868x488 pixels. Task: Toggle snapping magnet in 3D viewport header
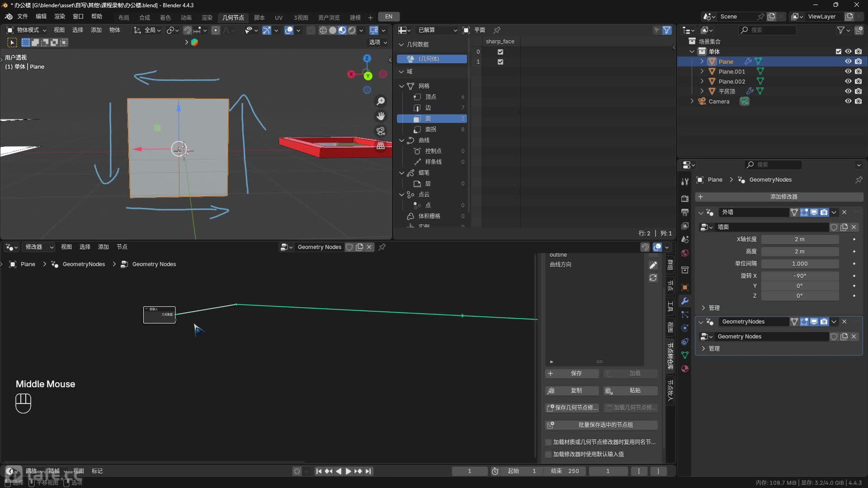click(x=187, y=30)
